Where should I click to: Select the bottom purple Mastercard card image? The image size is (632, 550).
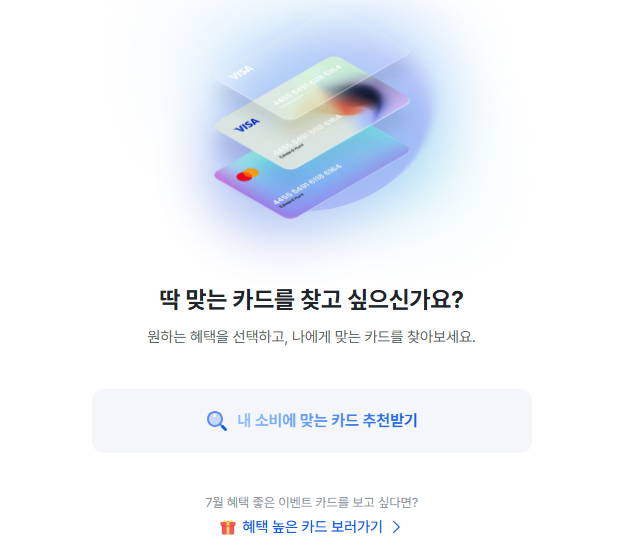[312, 177]
